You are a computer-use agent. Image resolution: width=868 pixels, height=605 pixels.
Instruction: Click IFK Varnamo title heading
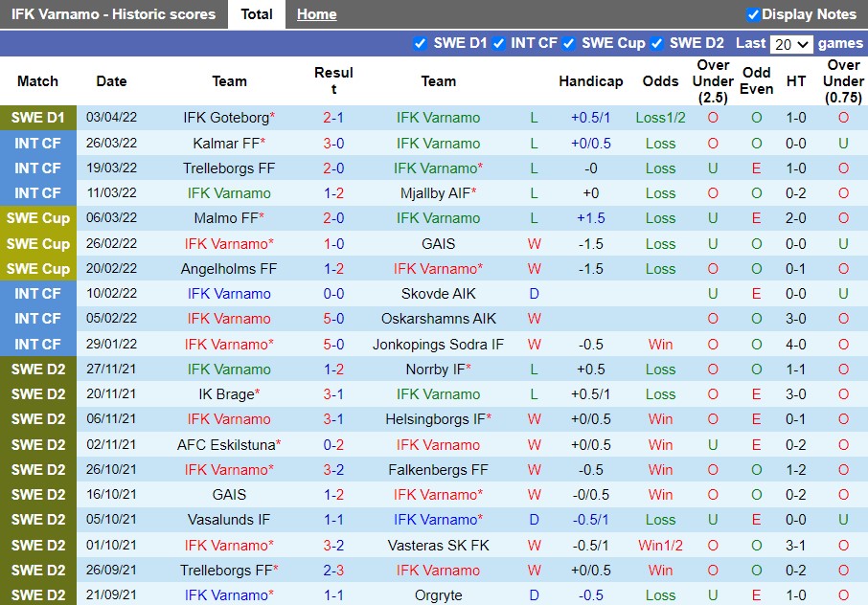(x=113, y=14)
